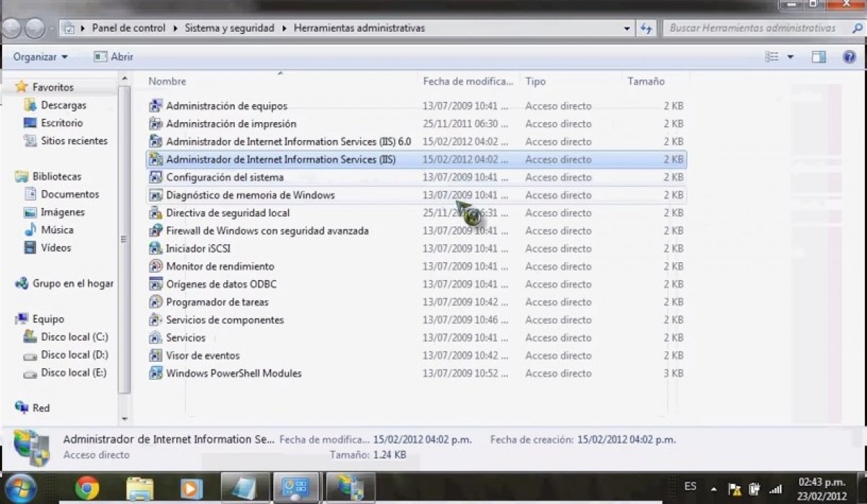
Task: Open Disco local (D:)
Action: coord(74,355)
